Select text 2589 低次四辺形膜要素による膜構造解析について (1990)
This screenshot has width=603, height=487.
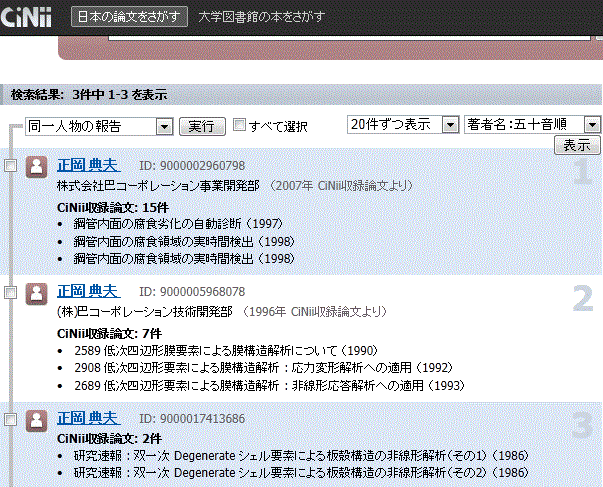226,351
